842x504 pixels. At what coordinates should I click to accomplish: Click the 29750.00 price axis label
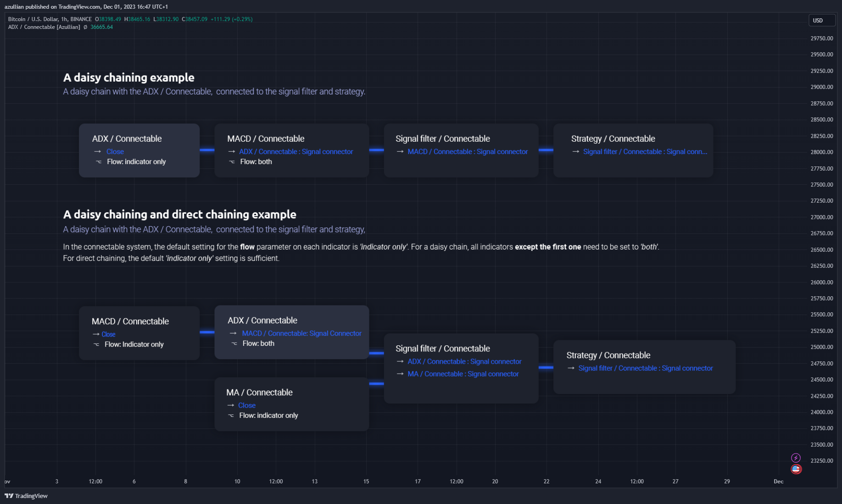822,39
